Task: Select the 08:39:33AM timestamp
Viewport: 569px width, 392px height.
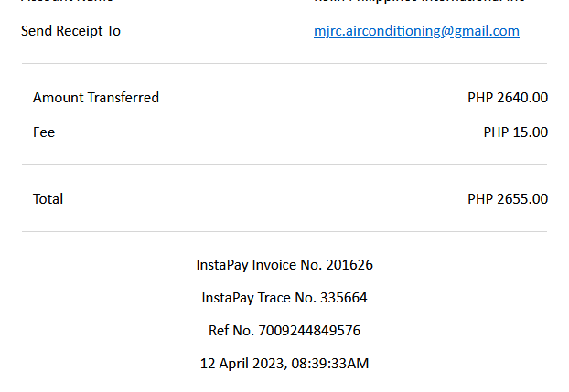Action: click(330, 364)
